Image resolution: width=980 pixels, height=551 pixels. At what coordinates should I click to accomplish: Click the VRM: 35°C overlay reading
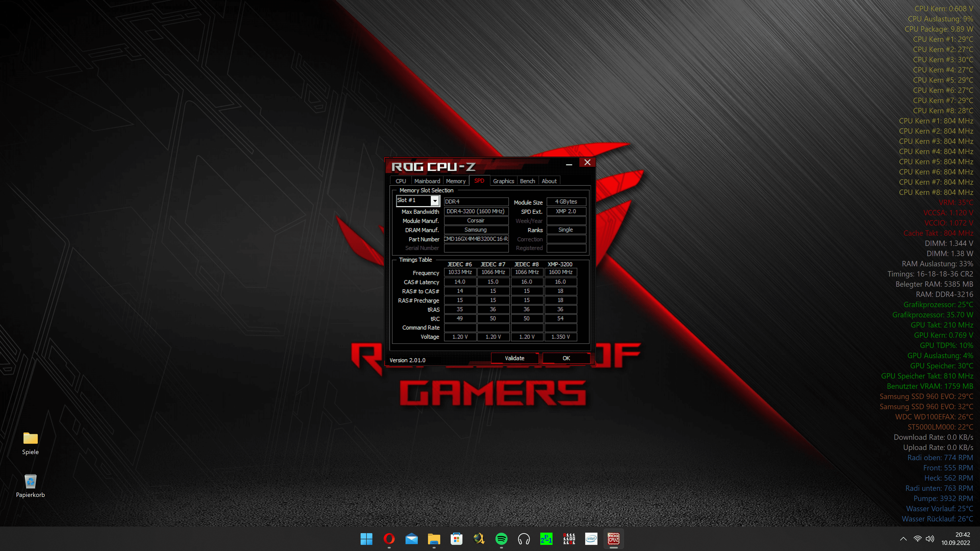956,203
